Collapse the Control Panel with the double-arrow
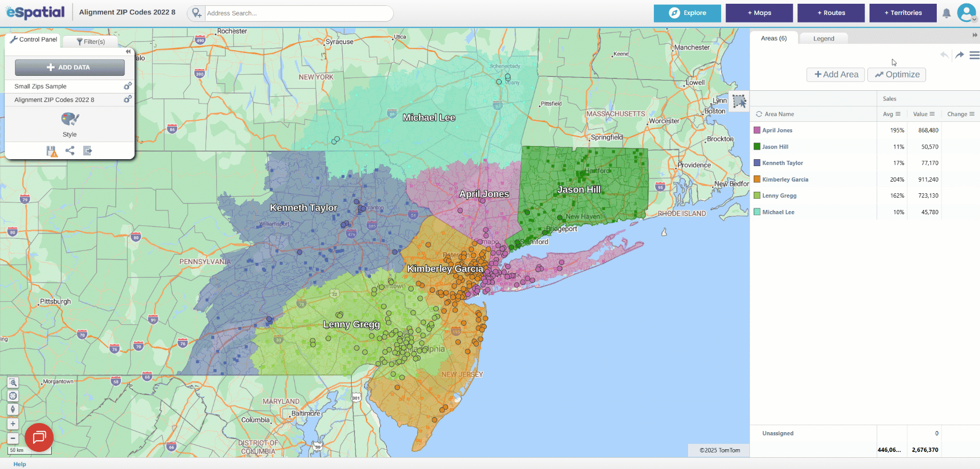Image resolution: width=980 pixels, height=469 pixels. tap(128, 52)
